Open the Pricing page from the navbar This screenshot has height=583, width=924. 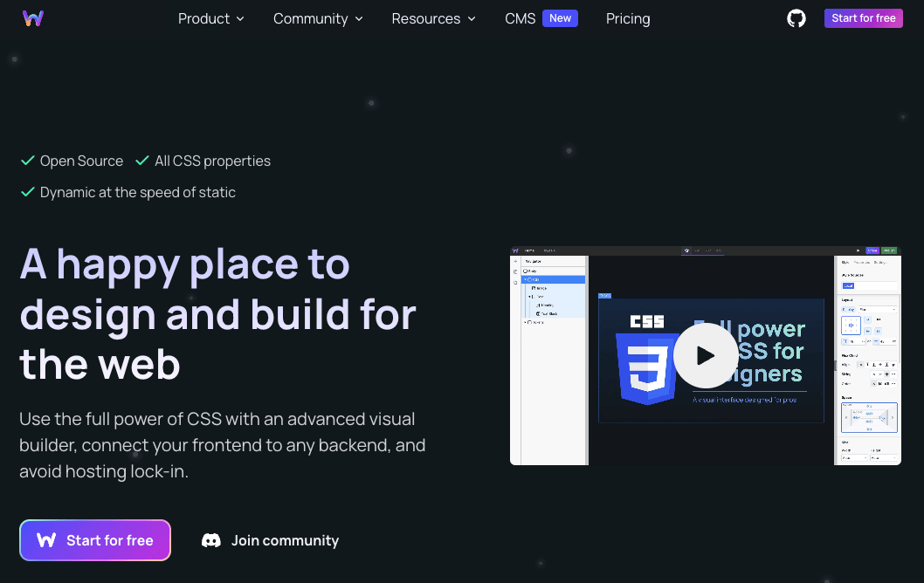click(628, 18)
